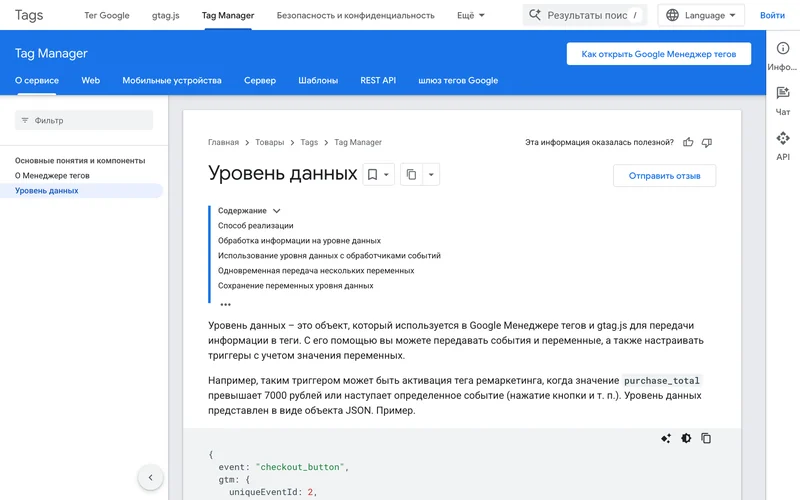Viewport: 800px width, 500px height.
Task: Open the Language dropdown
Action: [x=701, y=15]
